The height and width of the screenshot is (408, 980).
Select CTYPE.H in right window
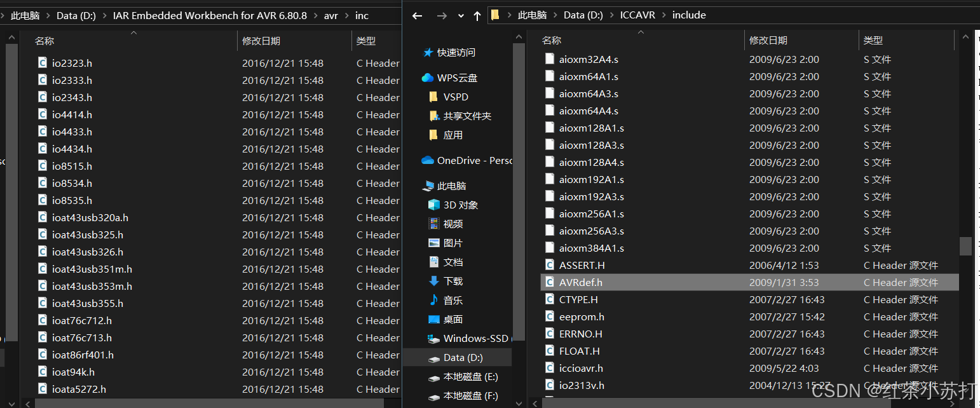[x=578, y=299]
